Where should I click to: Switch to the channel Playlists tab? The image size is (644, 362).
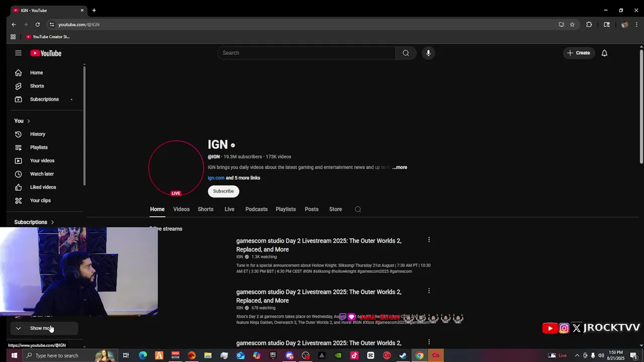click(x=286, y=209)
